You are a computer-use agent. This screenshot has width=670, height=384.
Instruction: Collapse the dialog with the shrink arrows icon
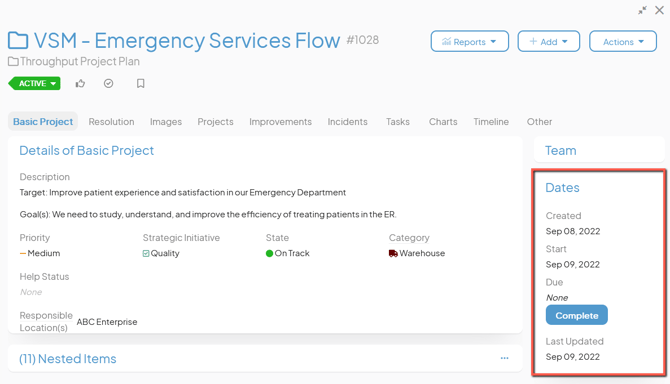642,10
